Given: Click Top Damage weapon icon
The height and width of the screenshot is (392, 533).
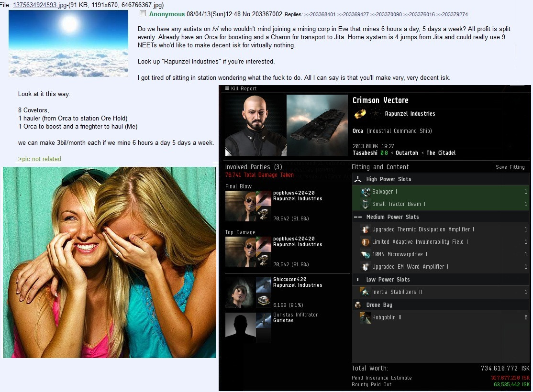Looking at the screenshot, I should [264, 260].
